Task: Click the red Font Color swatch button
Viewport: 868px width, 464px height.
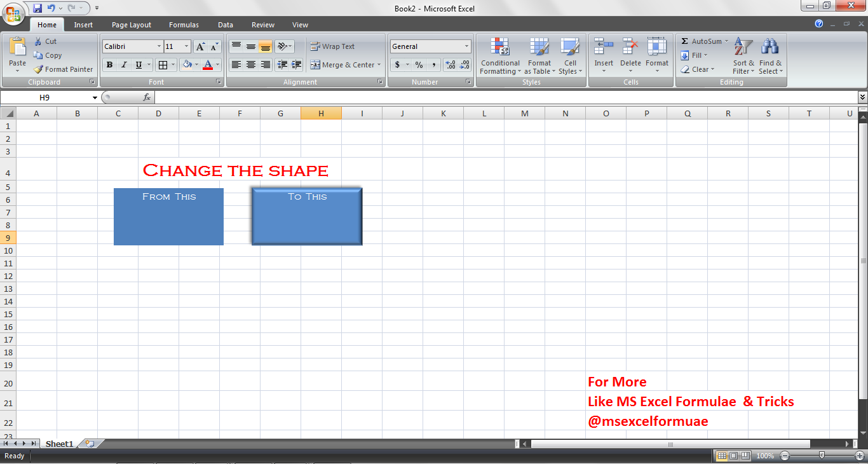Action: 207,65
